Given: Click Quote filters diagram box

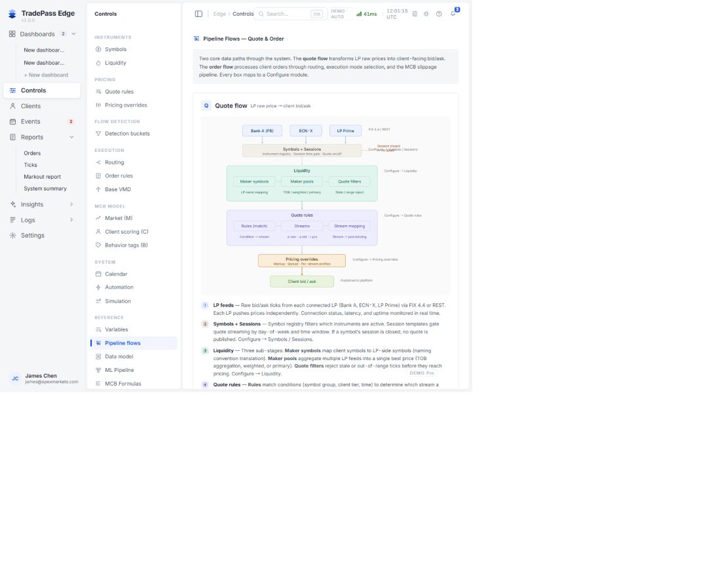Looking at the screenshot, I should (x=350, y=181).
